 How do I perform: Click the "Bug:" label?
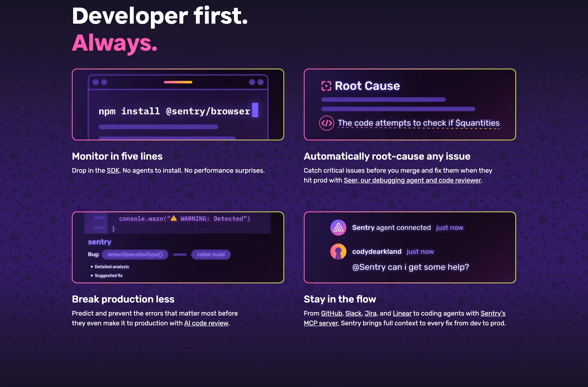94,254
